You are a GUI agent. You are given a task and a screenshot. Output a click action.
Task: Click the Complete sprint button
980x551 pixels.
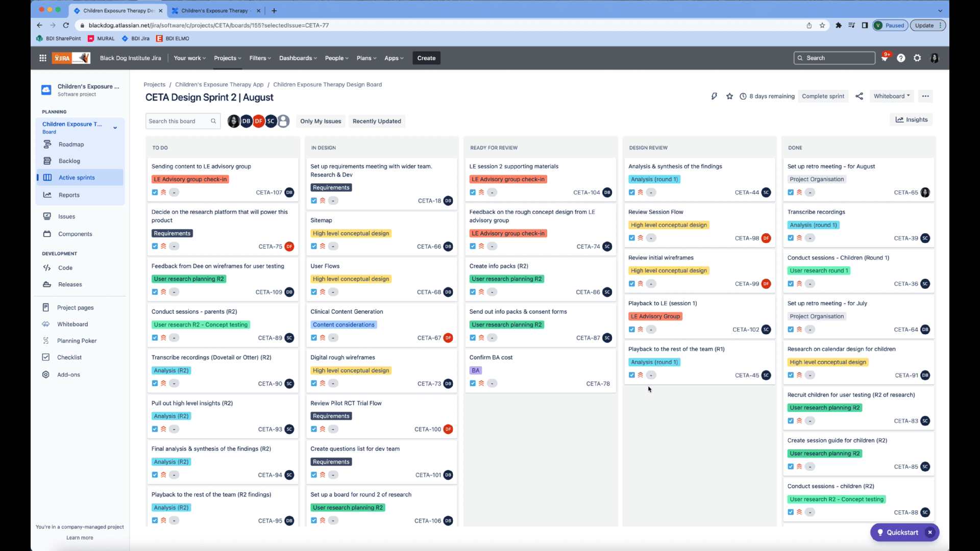coord(823,96)
